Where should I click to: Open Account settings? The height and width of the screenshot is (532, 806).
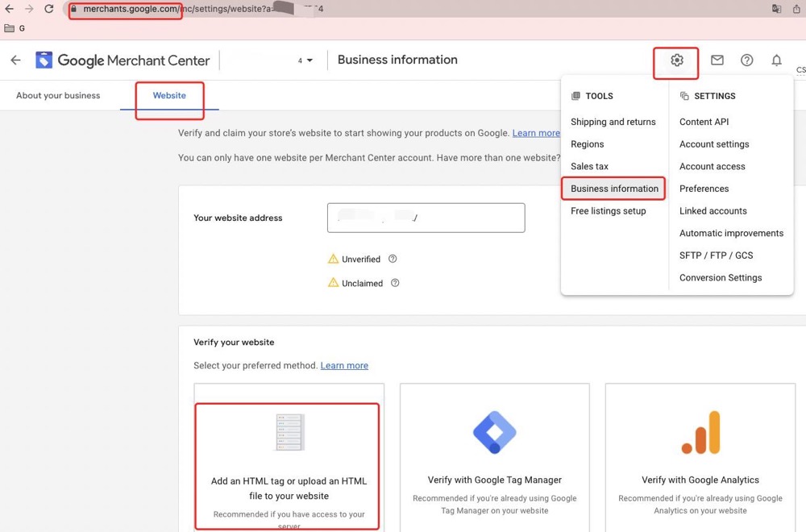pyautogui.click(x=714, y=144)
